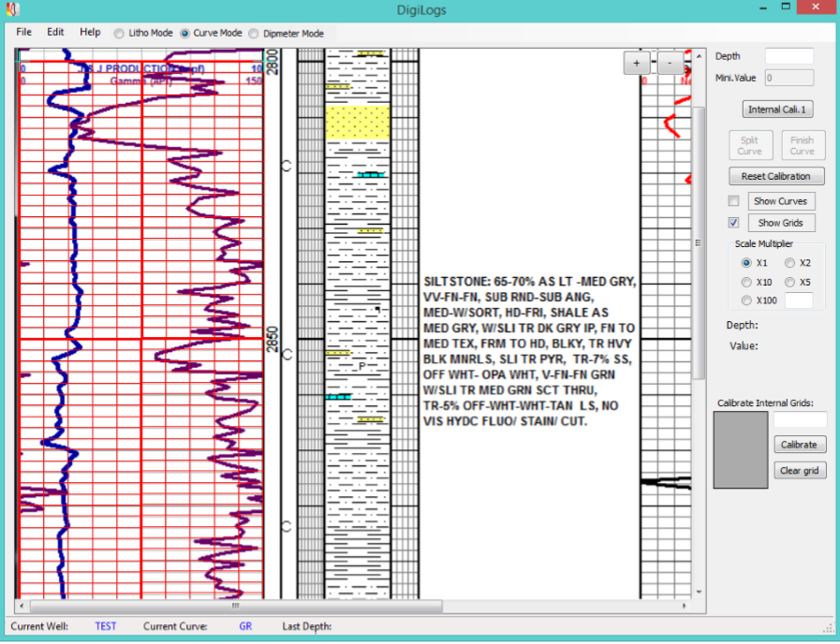Select the Curve Mode option
This screenshot has height=644, width=840.
tap(184, 34)
